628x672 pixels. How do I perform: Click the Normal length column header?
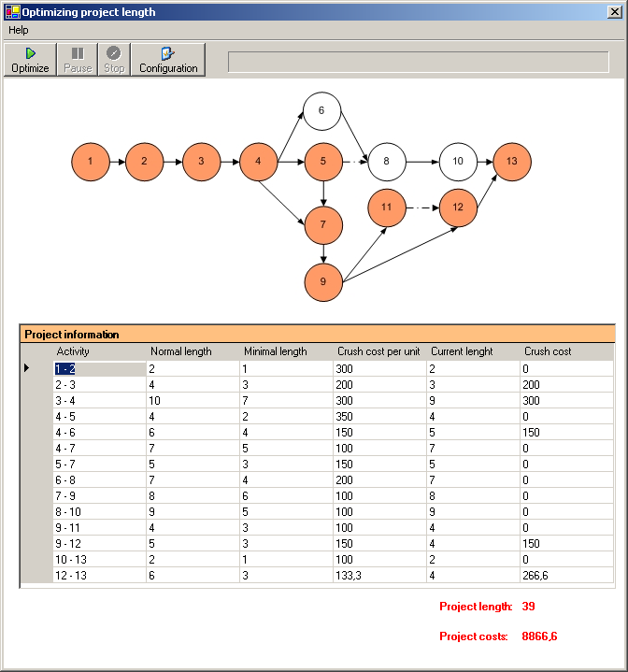[193, 351]
